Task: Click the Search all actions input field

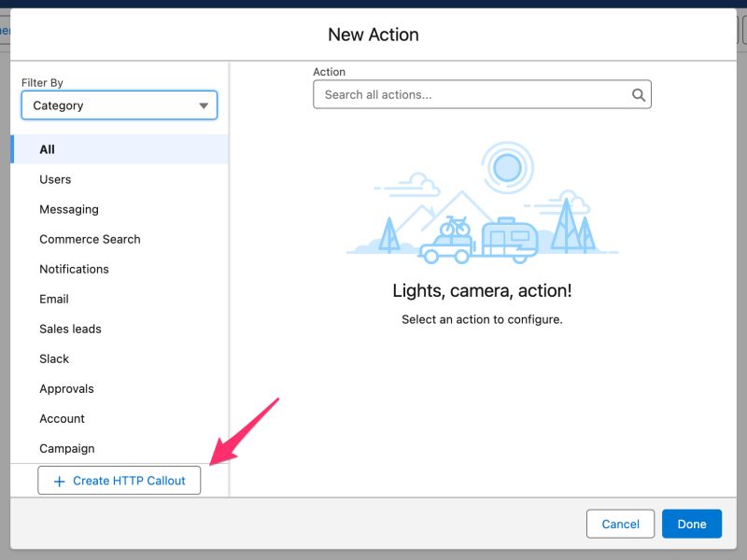Action: [467, 94]
